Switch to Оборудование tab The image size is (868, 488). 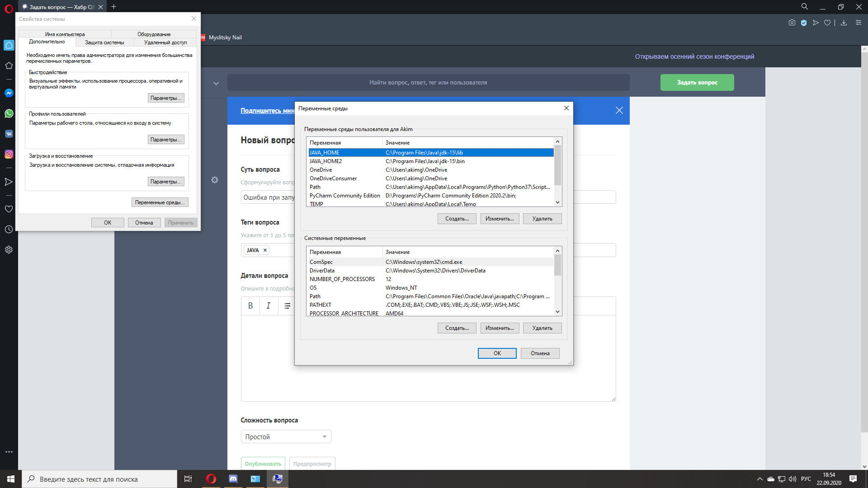coord(154,34)
